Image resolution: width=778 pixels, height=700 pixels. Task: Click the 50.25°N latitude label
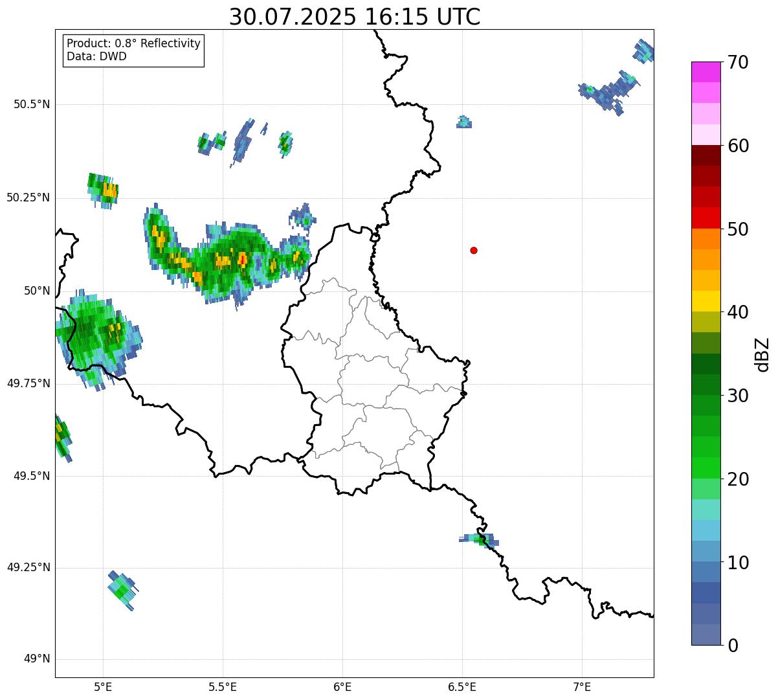point(28,198)
